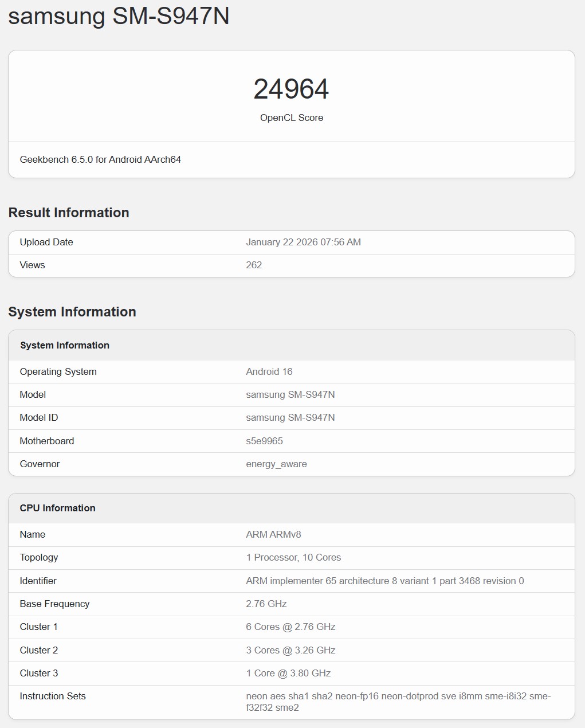The width and height of the screenshot is (585, 728).
Task: Click the OpenCL Score label
Action: [x=291, y=118]
